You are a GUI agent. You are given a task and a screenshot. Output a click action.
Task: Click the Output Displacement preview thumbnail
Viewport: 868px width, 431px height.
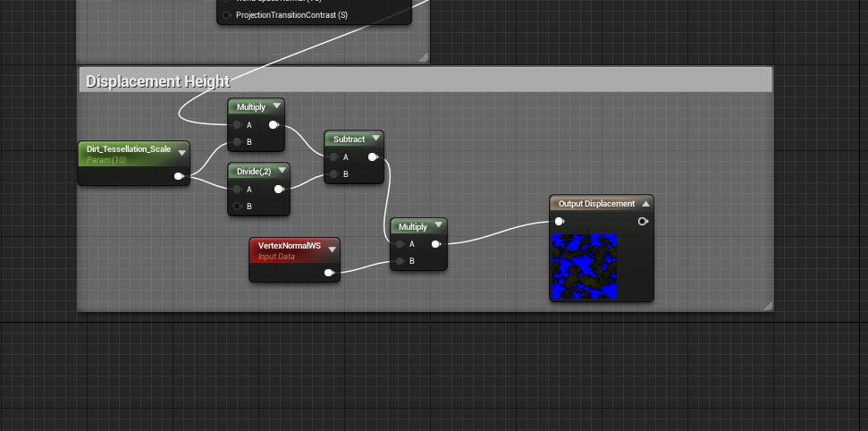coord(584,266)
